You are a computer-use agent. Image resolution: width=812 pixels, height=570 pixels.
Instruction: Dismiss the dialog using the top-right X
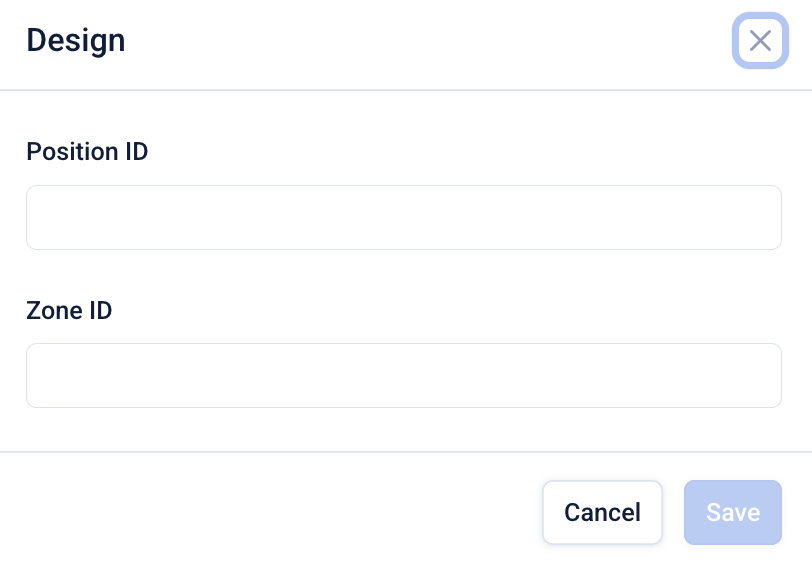point(760,41)
